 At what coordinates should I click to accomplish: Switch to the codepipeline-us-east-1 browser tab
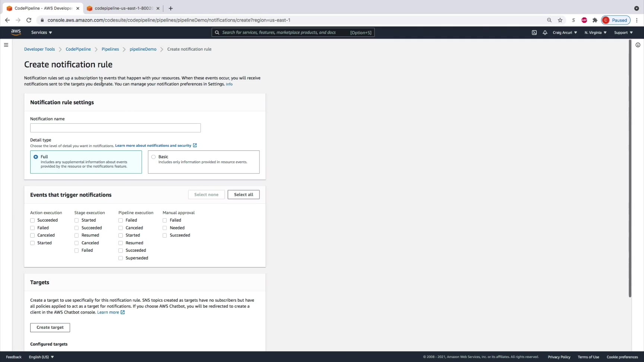(x=123, y=8)
